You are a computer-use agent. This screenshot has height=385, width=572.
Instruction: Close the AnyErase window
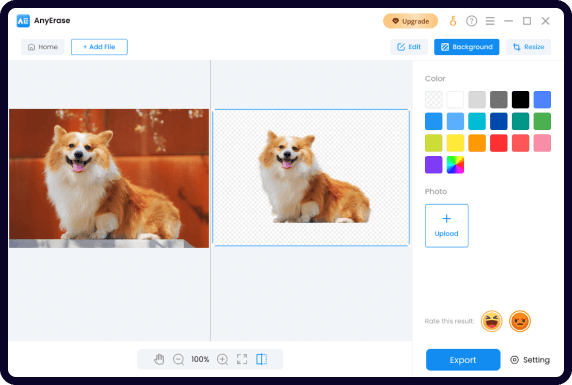[x=545, y=21]
